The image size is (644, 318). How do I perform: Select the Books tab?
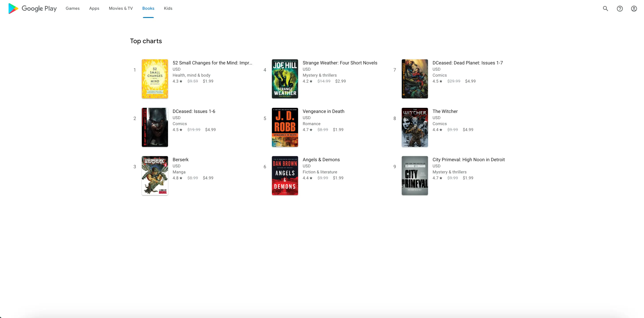tap(148, 8)
